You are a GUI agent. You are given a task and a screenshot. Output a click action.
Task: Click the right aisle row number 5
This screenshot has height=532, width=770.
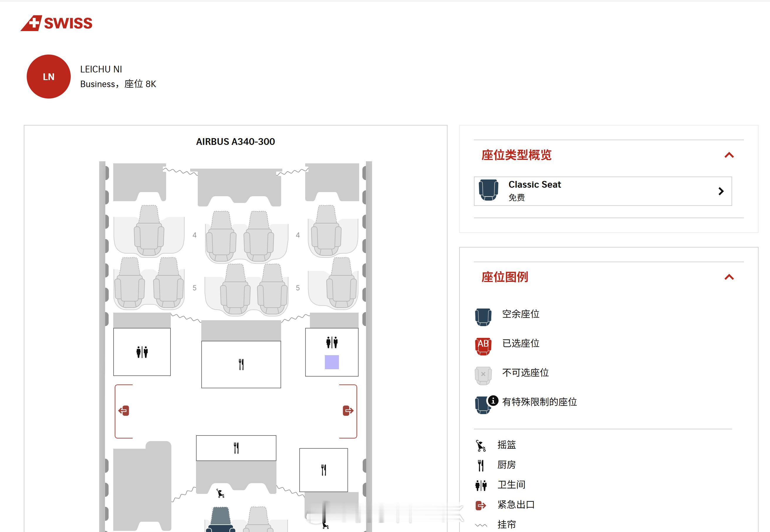click(x=298, y=288)
